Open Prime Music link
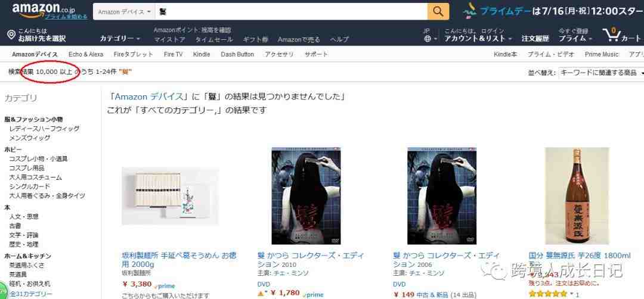The image size is (644, 299). (601, 54)
